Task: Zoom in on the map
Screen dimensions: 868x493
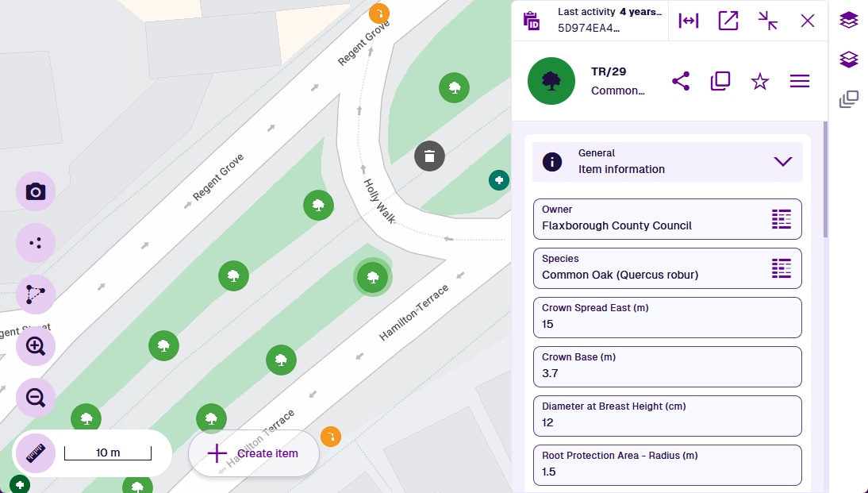Action: click(x=36, y=345)
